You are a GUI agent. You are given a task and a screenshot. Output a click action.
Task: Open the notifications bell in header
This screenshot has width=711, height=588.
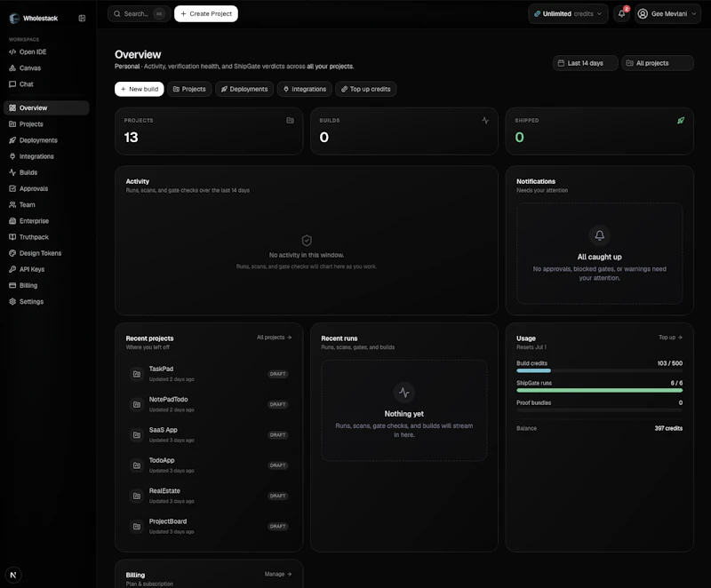point(621,13)
